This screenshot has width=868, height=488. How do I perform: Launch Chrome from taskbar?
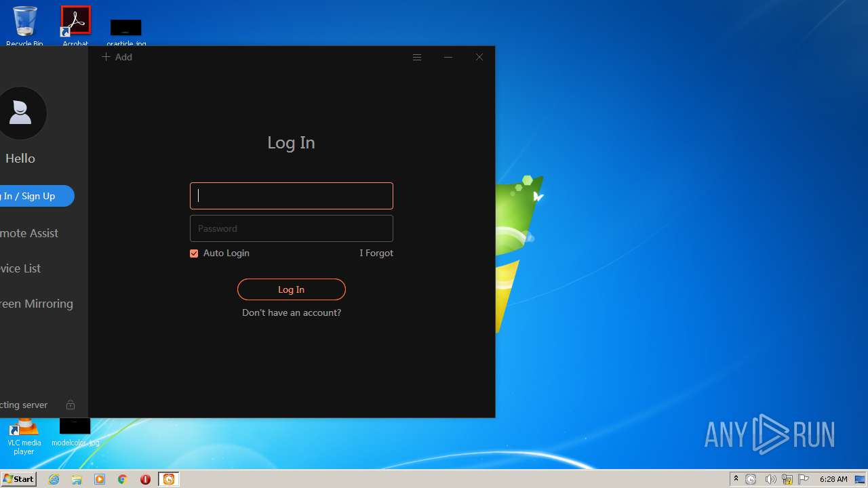click(x=123, y=479)
